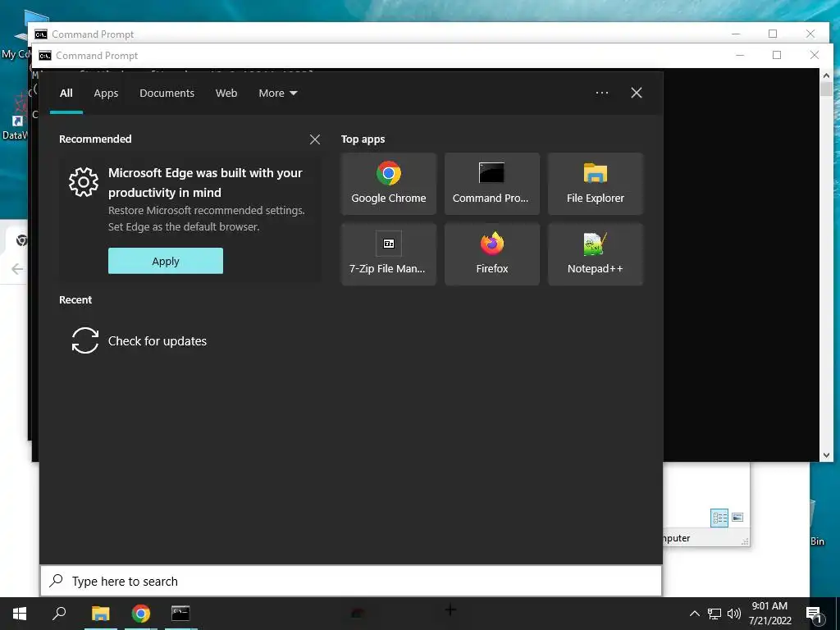Dismiss the Recommended section with its X
The image size is (840, 630).
(x=315, y=139)
